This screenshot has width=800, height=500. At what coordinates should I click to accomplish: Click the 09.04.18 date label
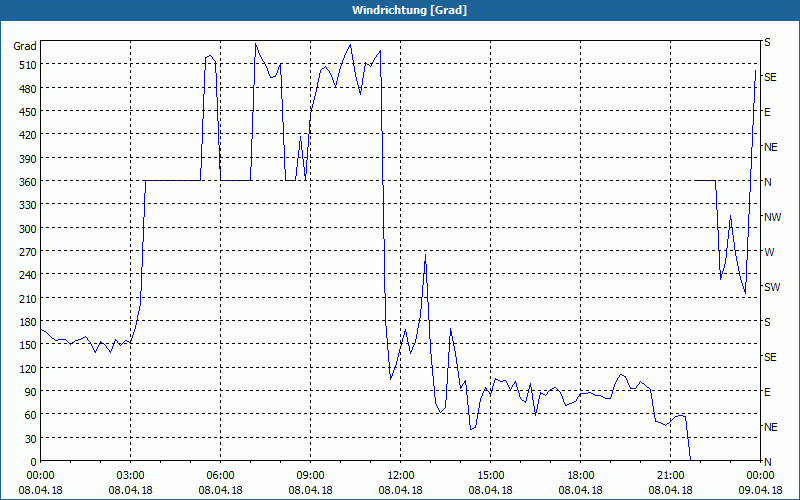point(760,490)
